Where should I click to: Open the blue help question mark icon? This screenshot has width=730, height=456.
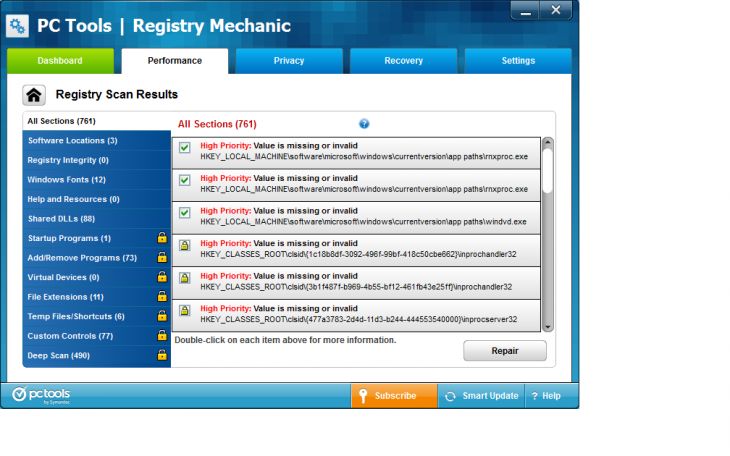click(x=364, y=123)
